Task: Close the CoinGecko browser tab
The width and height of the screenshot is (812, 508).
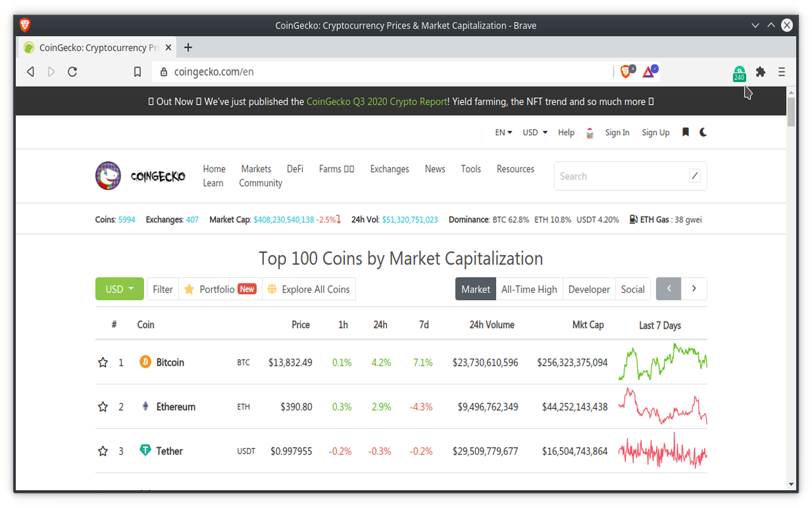Action: point(169,48)
